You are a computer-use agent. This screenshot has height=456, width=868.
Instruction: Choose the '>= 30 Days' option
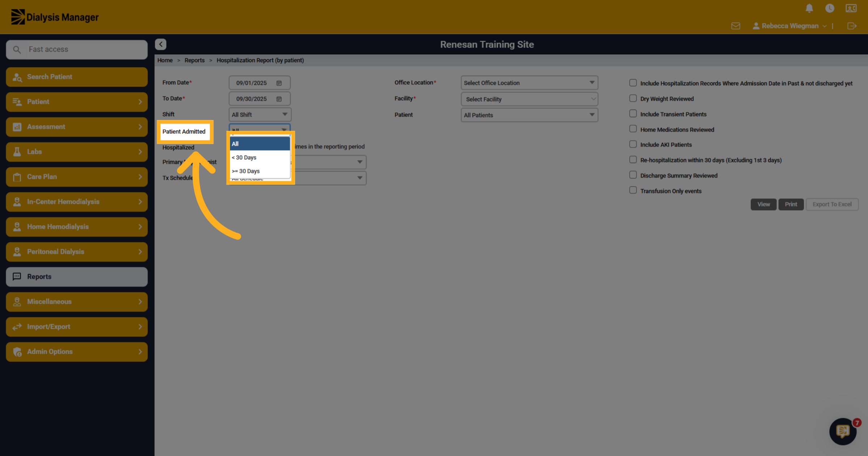260,171
